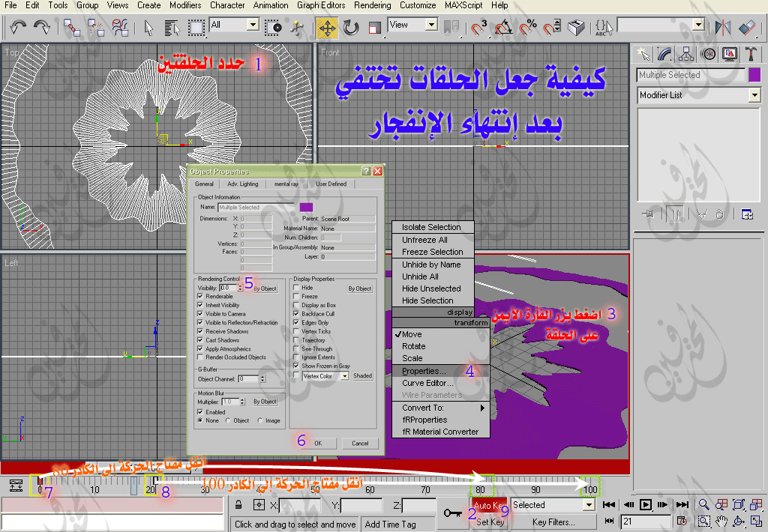Click the Pan hand viewport control
Viewport: 768px width, 532px height.
coord(721,522)
